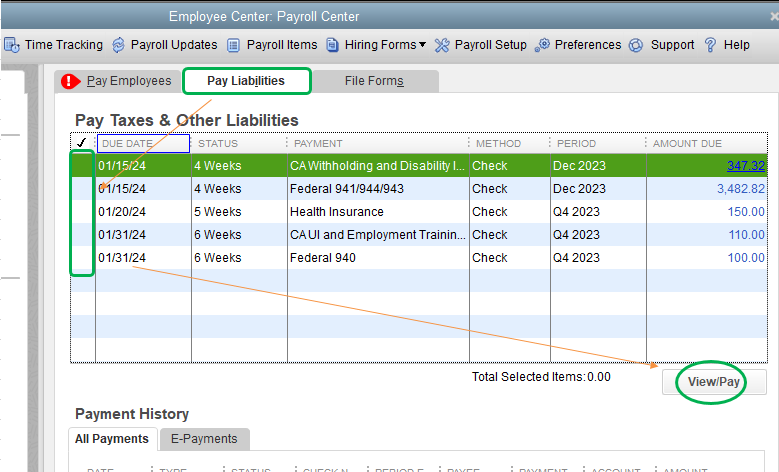Select the Federal 940 payment cell
The width and height of the screenshot is (779, 472).
click(x=378, y=257)
